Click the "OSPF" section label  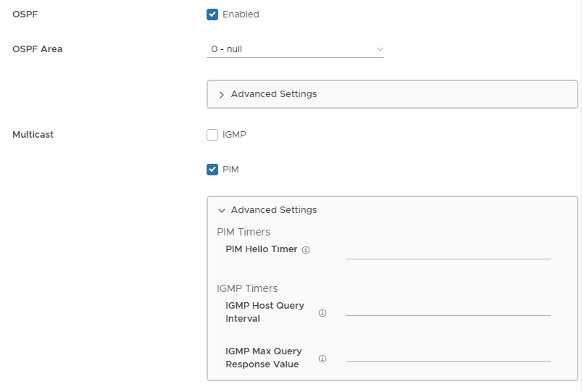(25, 14)
